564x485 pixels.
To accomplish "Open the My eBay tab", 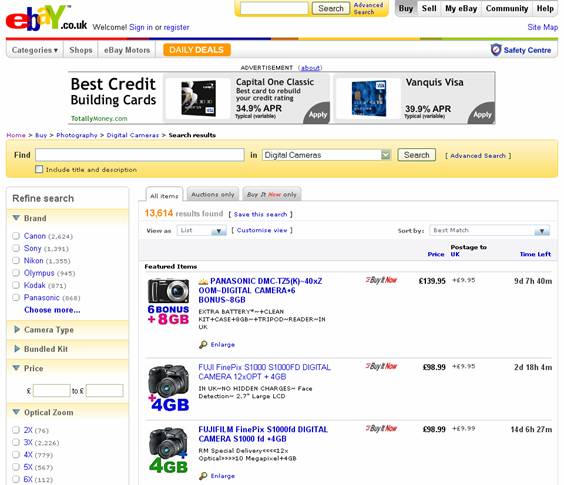I will click(x=461, y=9).
